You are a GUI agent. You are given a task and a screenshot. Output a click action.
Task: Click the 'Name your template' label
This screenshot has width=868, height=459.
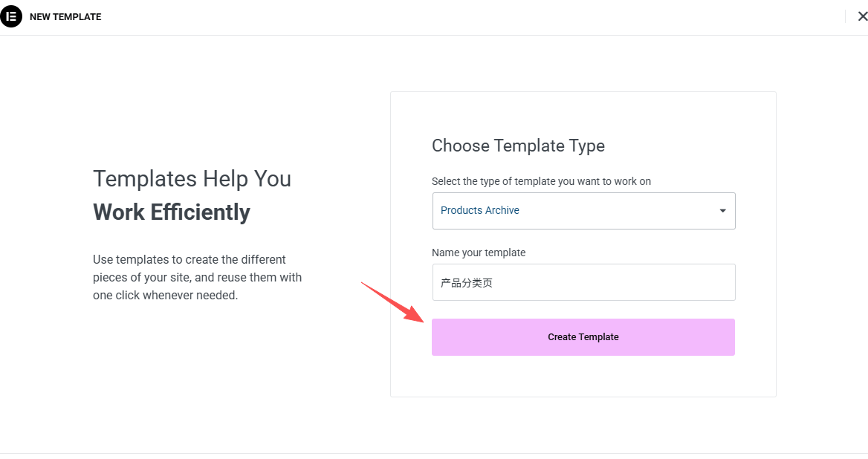tap(479, 253)
